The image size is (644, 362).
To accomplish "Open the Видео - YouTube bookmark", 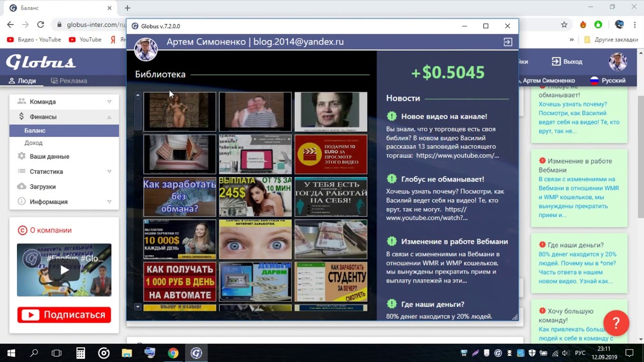I will coord(34,39).
